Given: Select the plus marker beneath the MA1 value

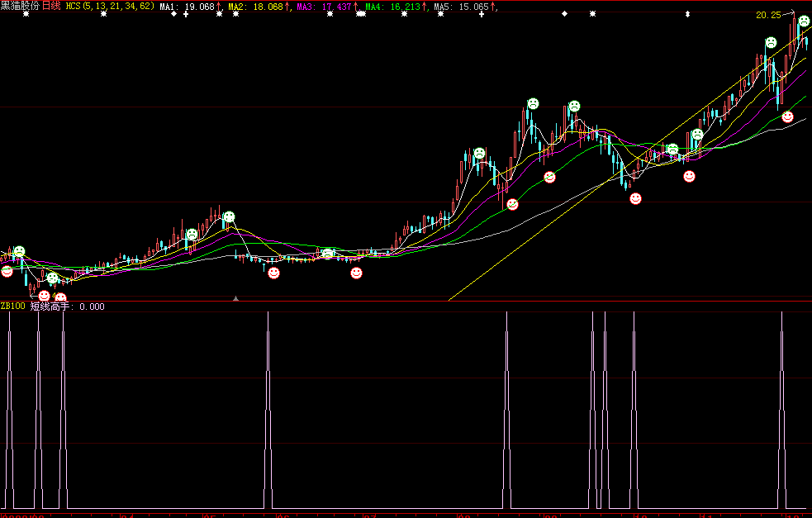Looking at the screenshot, I should click(x=186, y=14).
